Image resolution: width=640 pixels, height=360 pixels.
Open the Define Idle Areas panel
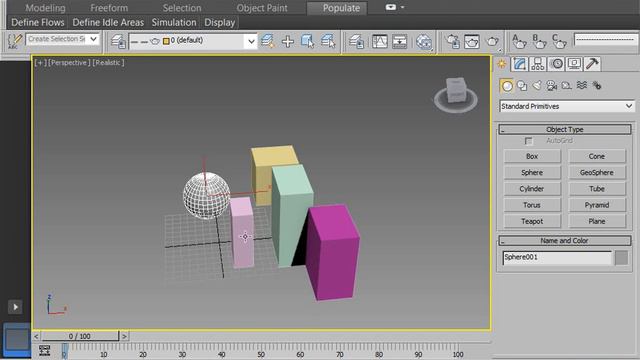(x=108, y=22)
